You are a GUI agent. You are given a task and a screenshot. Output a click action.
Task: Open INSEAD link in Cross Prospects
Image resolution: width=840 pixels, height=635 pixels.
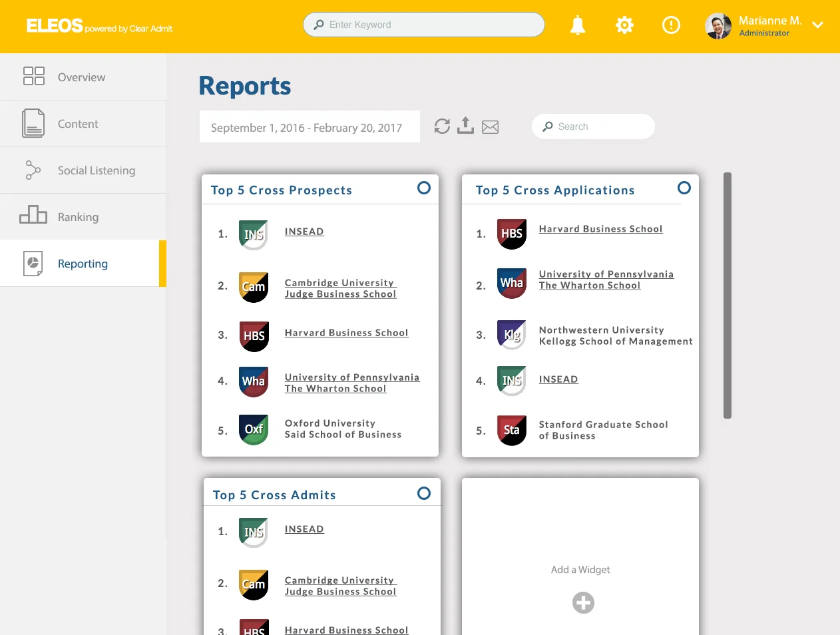pos(304,232)
